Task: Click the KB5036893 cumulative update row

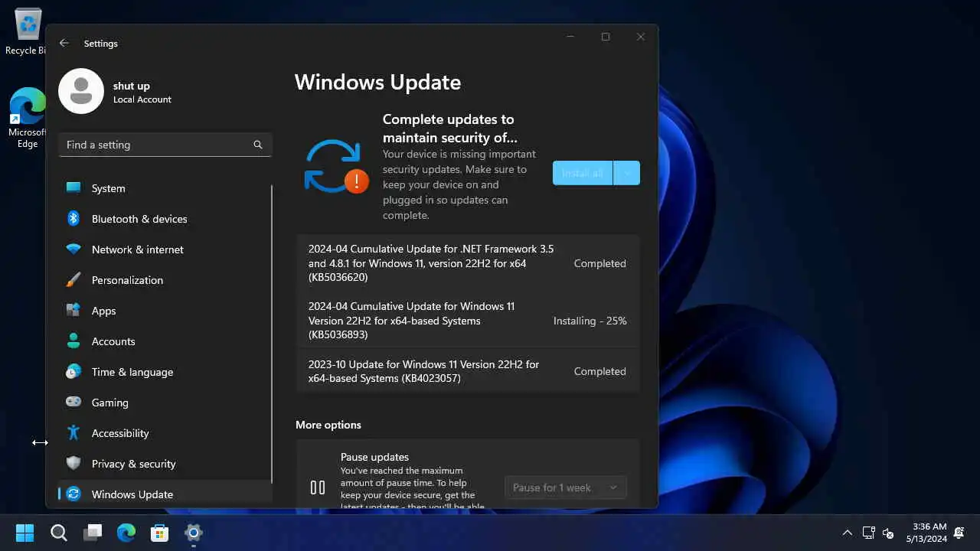Action: point(468,321)
